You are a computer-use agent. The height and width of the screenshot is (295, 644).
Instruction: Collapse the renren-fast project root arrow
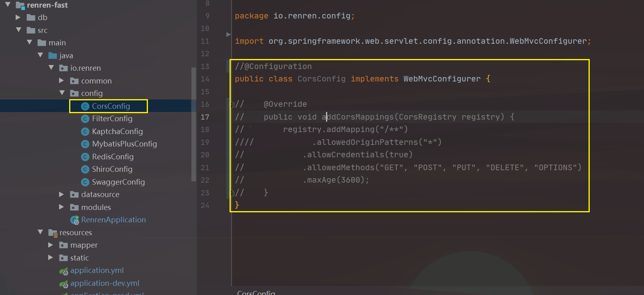(8, 4)
